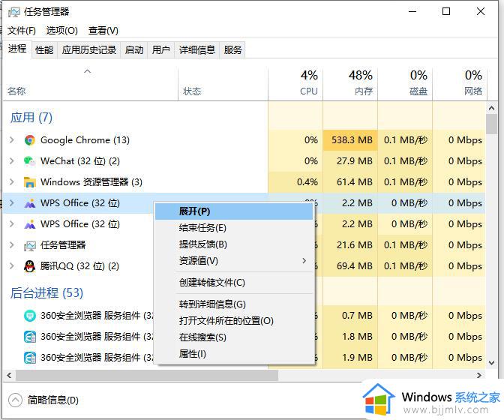
Task: Click vertical scrollbar down arrow
Action: pyautogui.click(x=491, y=363)
